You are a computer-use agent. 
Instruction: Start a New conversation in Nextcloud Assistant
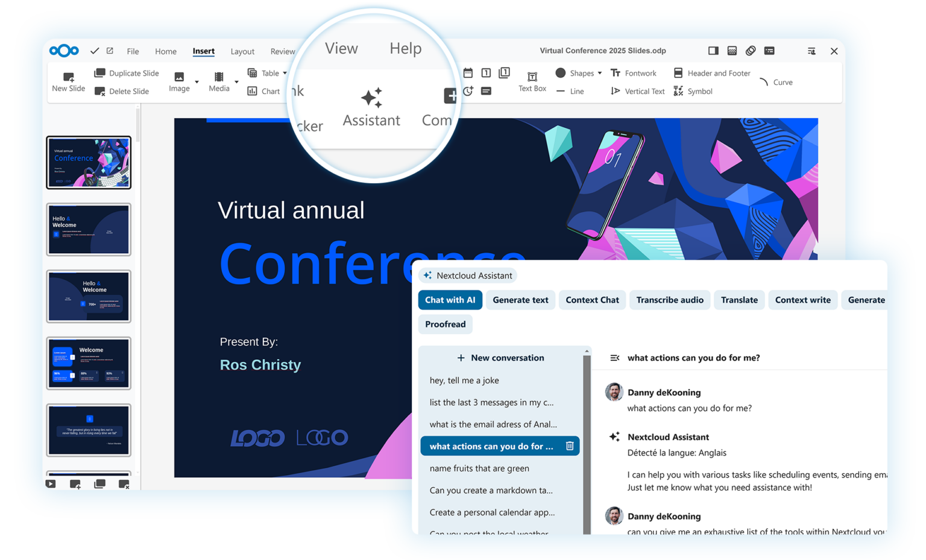click(500, 357)
